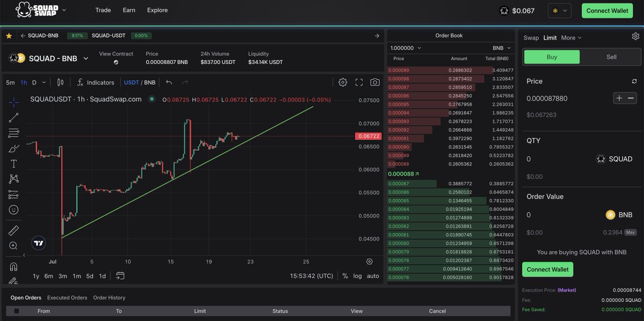This screenshot has width=644, height=321.
Task: Open the View Contract link icon
Action: pyautogui.click(x=116, y=62)
